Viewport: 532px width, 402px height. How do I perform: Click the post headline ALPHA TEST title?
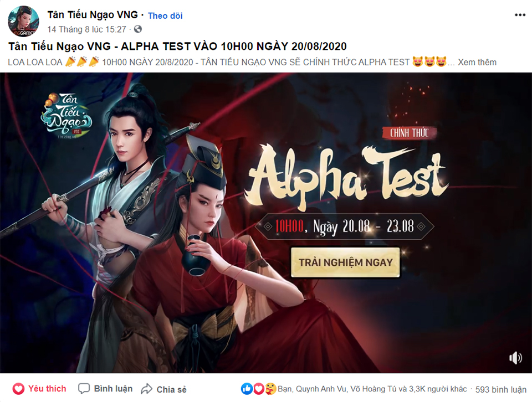177,46
